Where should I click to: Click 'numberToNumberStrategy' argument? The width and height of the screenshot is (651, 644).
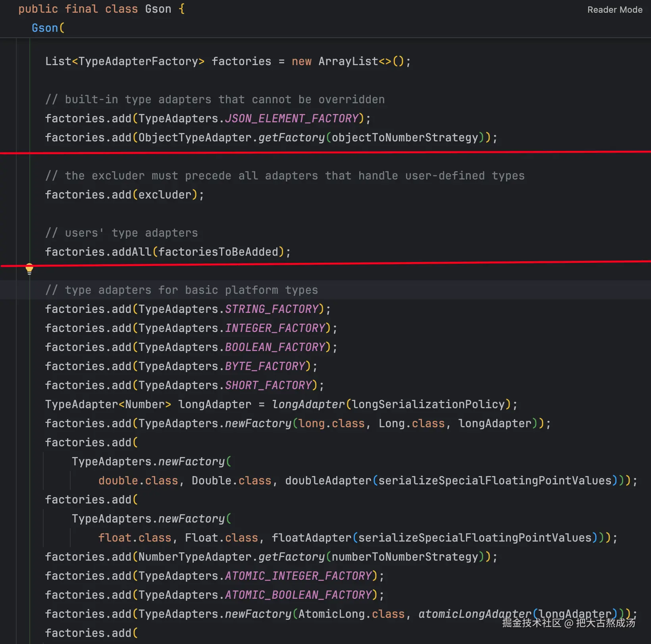tap(405, 557)
